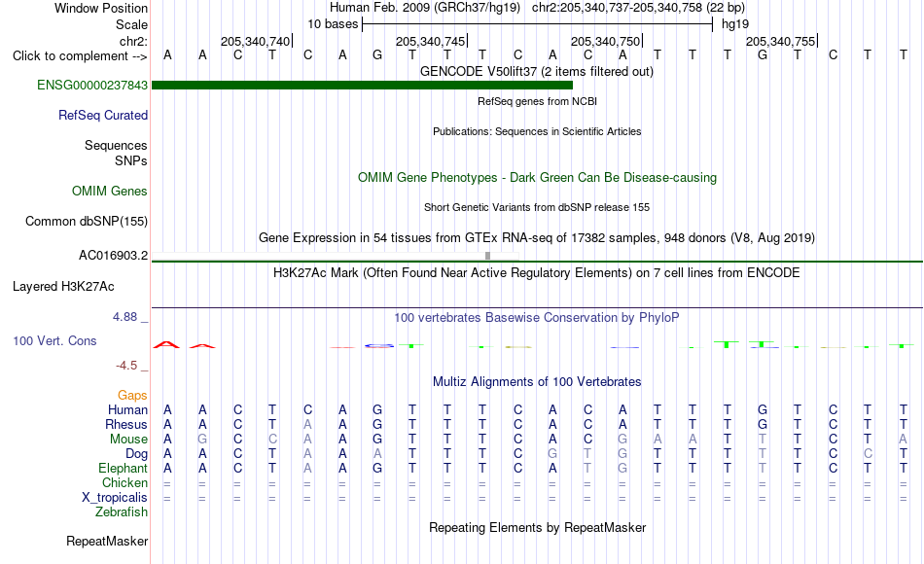
Task: Click the 205,340,755 coordinate marker
Action: 781,41
